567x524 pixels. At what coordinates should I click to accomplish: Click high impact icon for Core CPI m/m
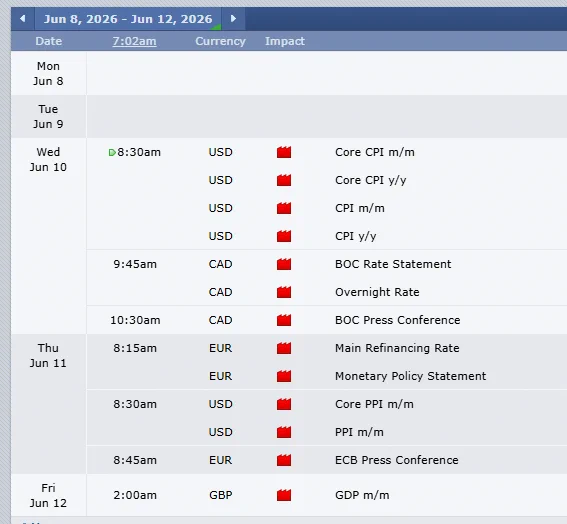[284, 152]
